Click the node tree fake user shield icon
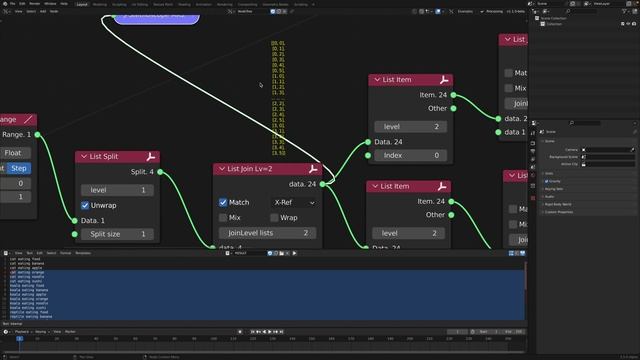Image resolution: width=640 pixels, height=360 pixels. (x=273, y=11)
